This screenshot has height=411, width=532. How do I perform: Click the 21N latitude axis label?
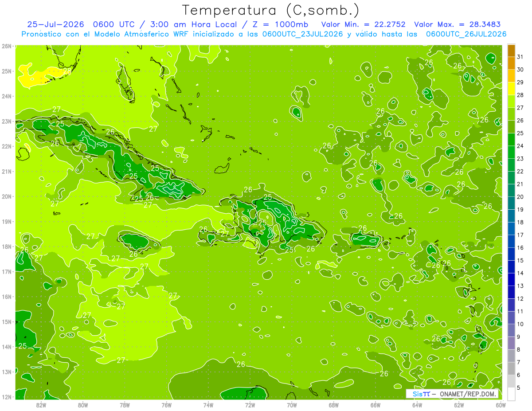[x=6, y=171]
